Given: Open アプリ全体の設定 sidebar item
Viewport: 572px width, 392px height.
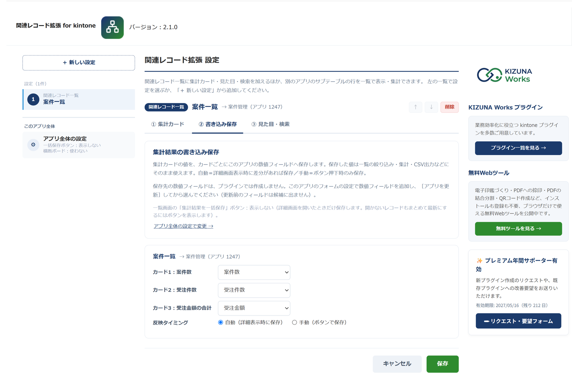Looking at the screenshot, I should 79,145.
